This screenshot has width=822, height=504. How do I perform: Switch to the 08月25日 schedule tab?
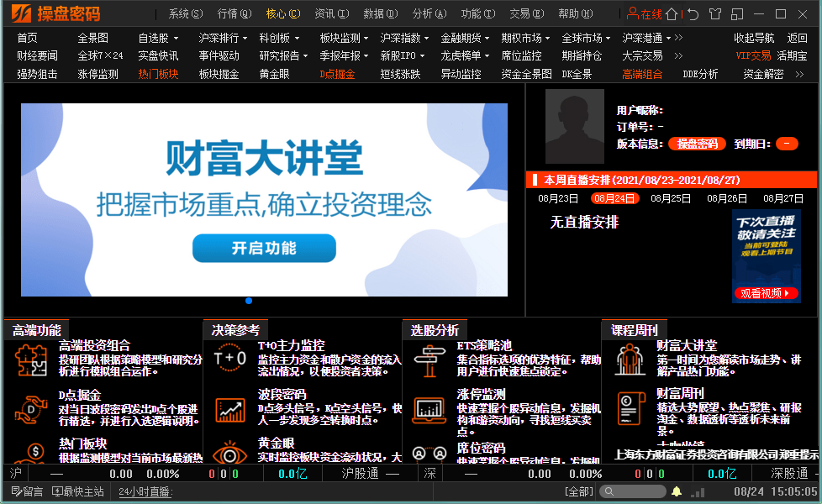point(671,198)
